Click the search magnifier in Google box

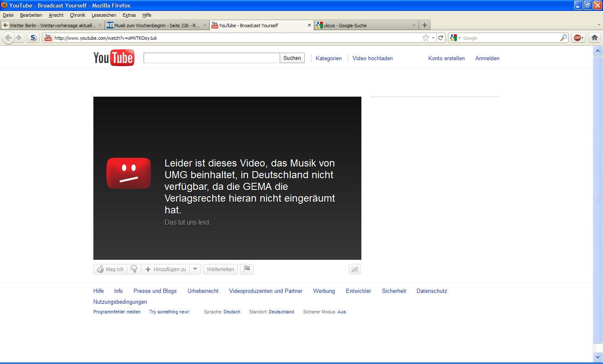click(564, 38)
